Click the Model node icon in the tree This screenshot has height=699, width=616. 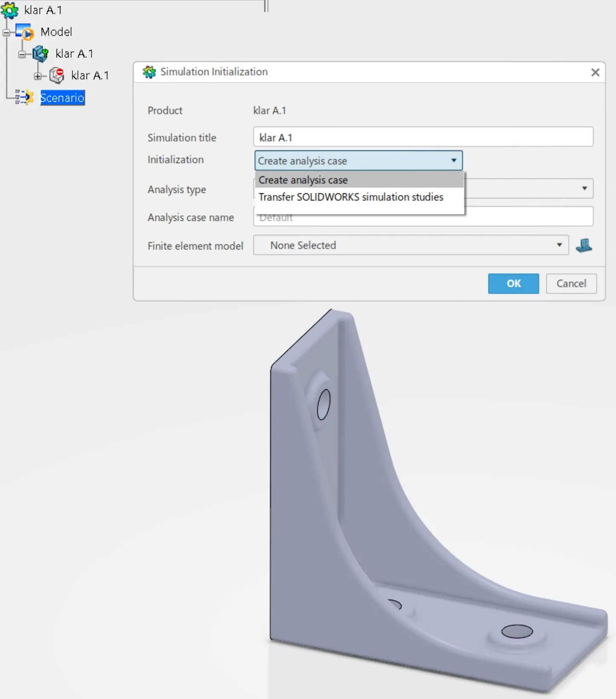tap(25, 32)
